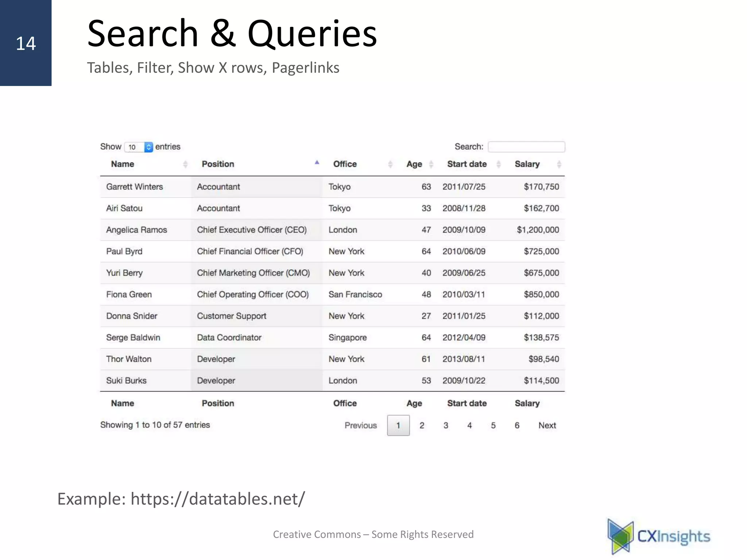Click the San Francisco office cell
747x560 pixels.
point(355,294)
